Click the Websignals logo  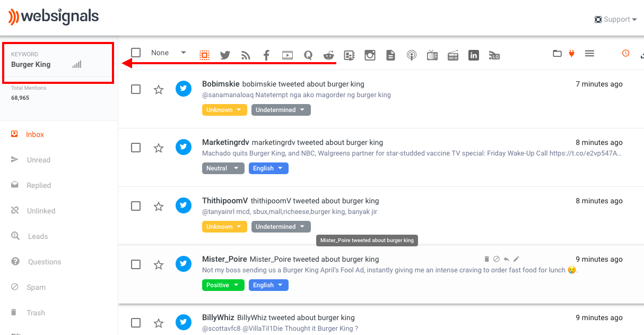point(54,17)
